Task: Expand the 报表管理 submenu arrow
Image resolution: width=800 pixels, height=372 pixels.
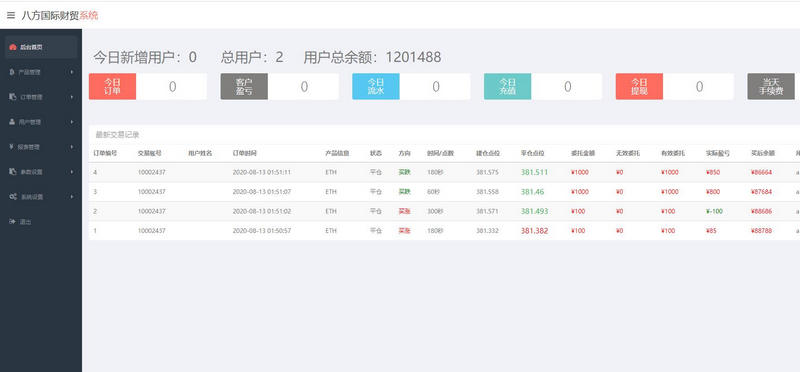Action: (x=72, y=147)
